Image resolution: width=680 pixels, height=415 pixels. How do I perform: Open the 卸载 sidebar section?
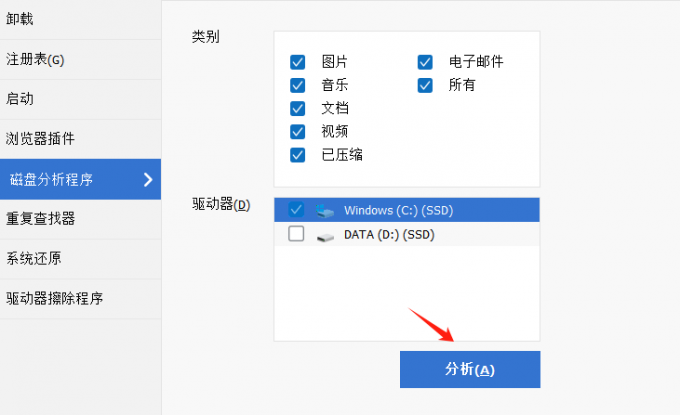(x=81, y=19)
